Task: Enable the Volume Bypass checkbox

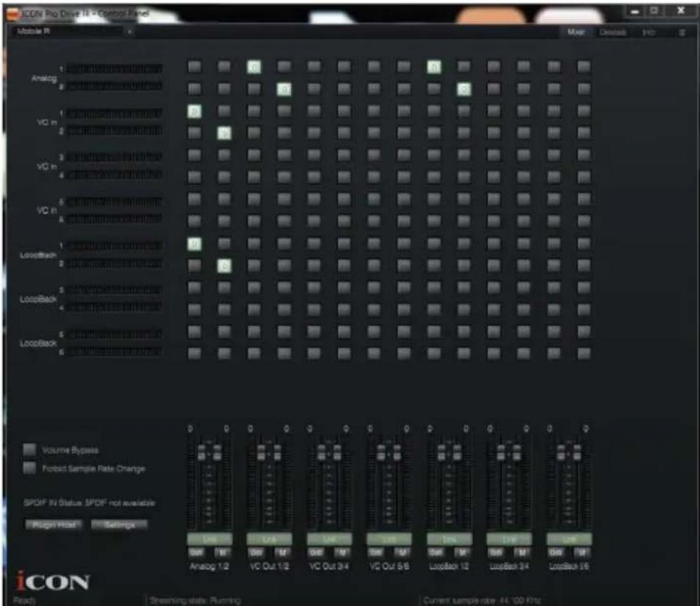Action: 29,449
